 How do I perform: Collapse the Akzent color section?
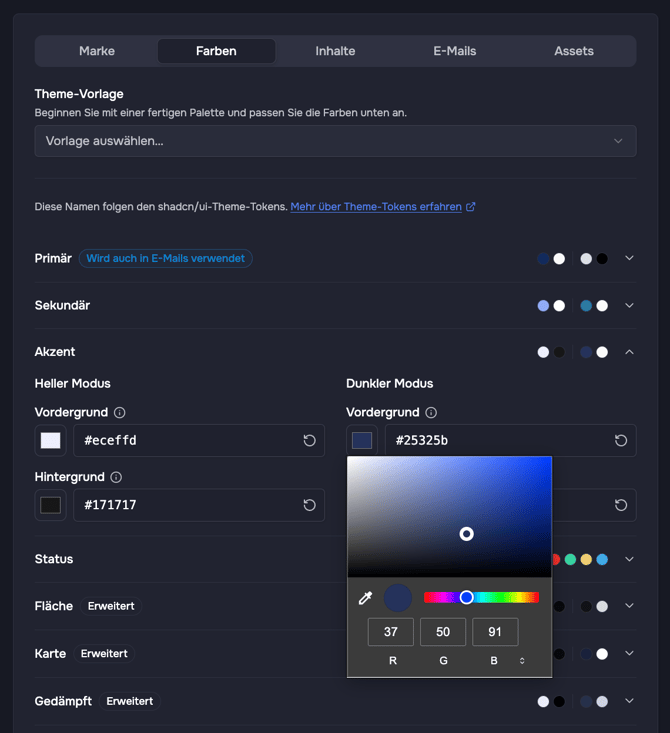(629, 352)
